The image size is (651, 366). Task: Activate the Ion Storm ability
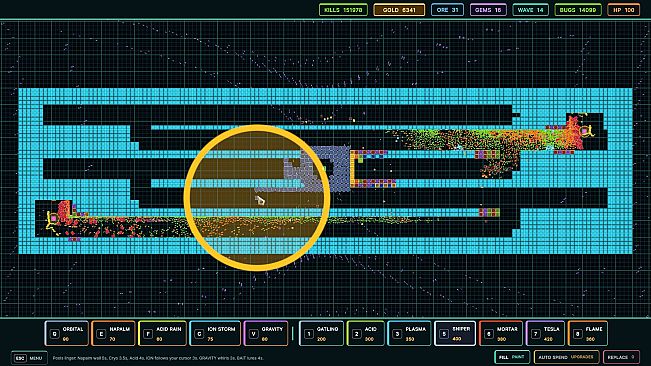pos(215,333)
